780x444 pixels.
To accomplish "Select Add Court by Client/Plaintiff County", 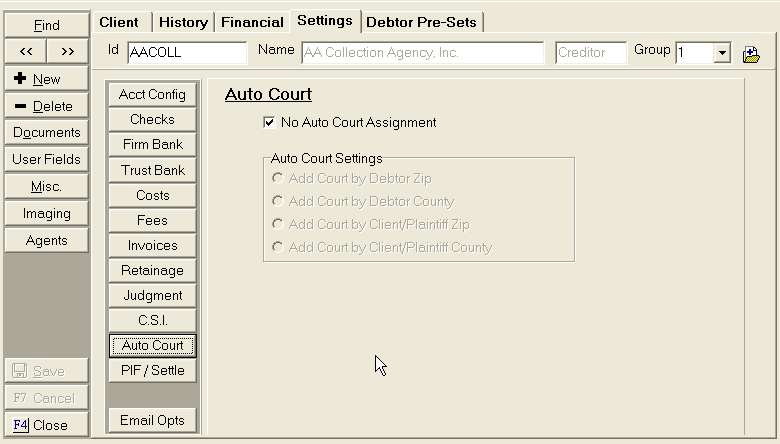I will click(x=277, y=247).
